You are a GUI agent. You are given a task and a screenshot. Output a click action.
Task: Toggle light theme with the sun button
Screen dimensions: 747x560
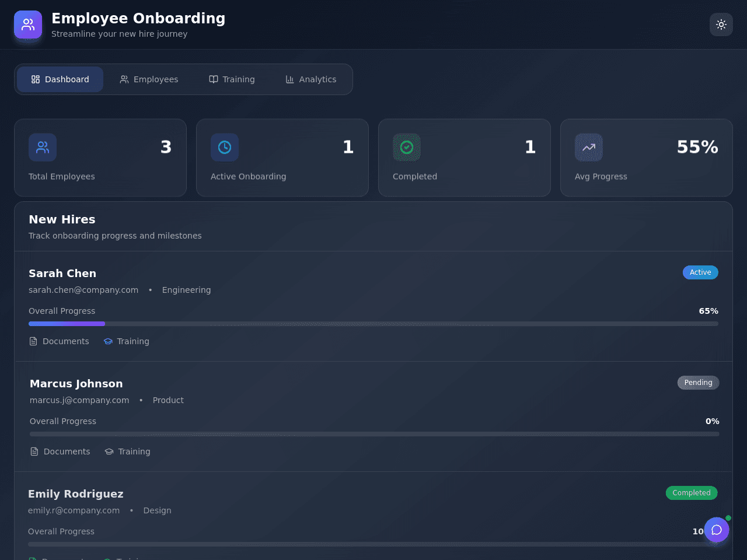pos(721,24)
